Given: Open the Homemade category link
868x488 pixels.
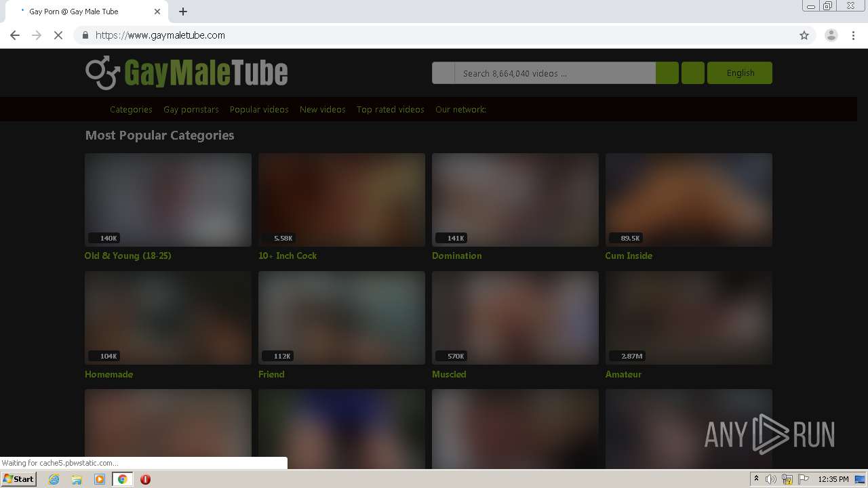Looking at the screenshot, I should tap(108, 374).
